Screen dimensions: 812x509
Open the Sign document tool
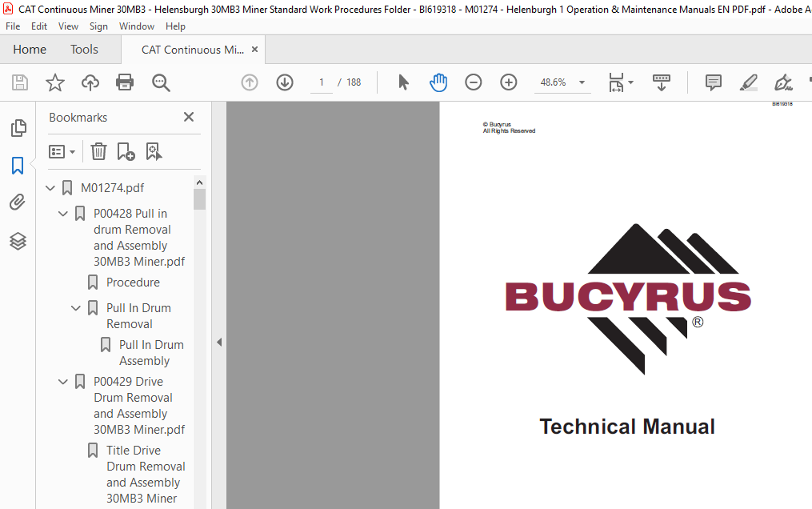pyautogui.click(x=783, y=82)
